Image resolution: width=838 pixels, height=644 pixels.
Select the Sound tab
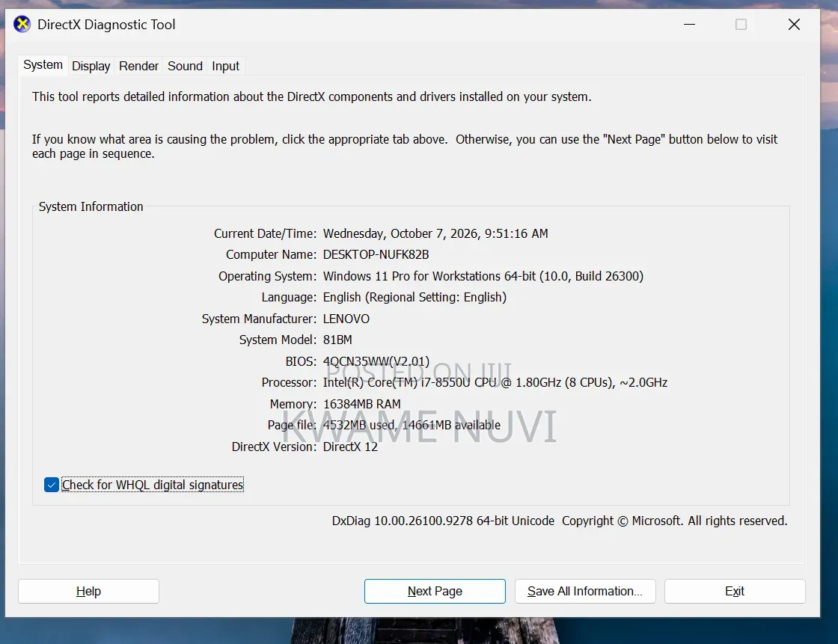(185, 67)
